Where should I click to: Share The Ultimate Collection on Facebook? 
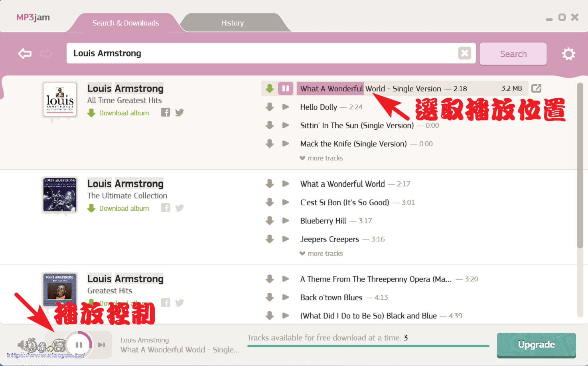[x=166, y=208]
